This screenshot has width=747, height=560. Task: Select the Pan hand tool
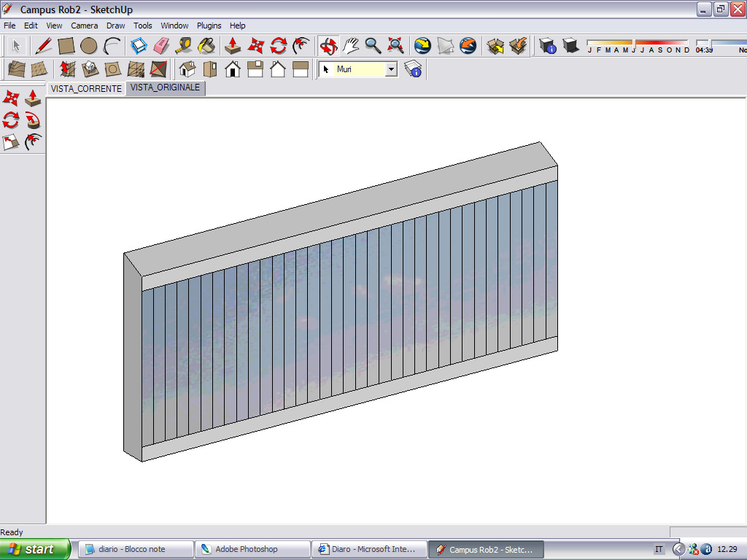click(x=351, y=46)
